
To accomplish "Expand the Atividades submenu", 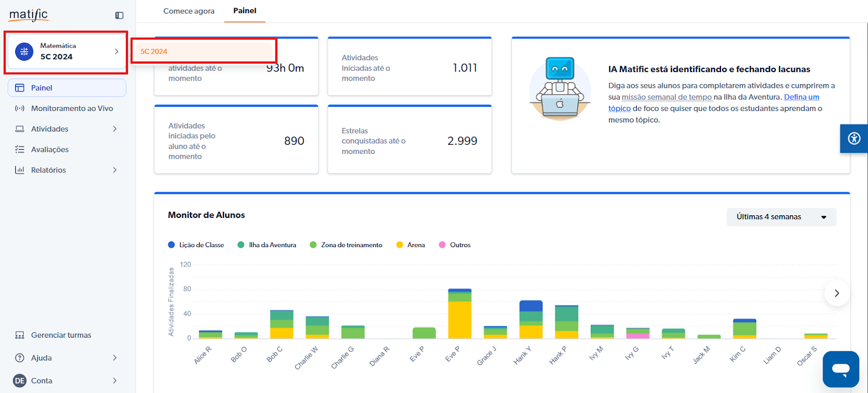I will coord(114,129).
